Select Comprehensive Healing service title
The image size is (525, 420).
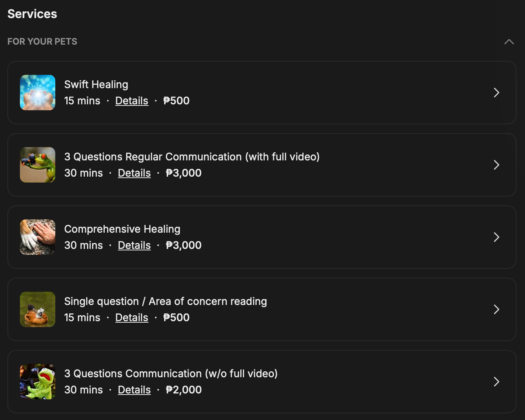pos(122,229)
